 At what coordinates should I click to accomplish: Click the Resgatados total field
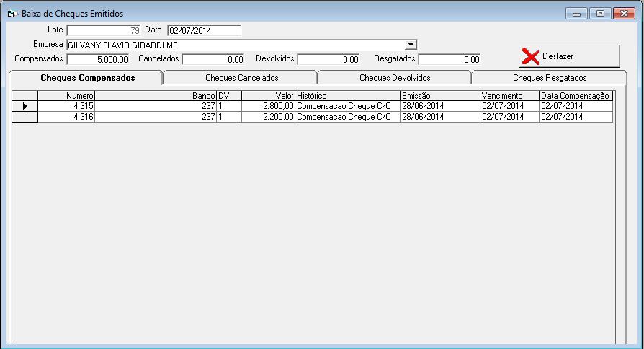click(449, 59)
